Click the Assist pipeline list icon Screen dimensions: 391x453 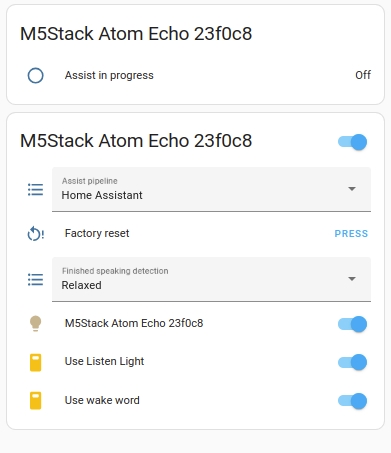pos(35,189)
